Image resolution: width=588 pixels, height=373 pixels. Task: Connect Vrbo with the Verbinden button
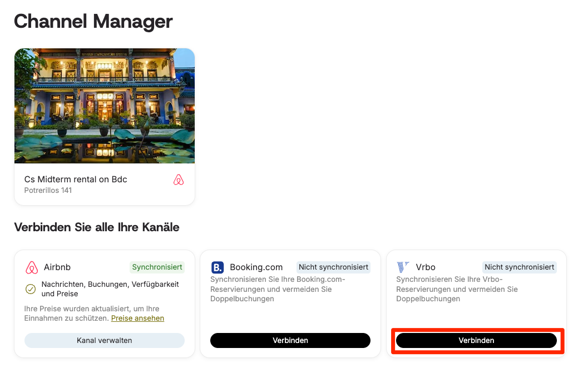point(476,340)
